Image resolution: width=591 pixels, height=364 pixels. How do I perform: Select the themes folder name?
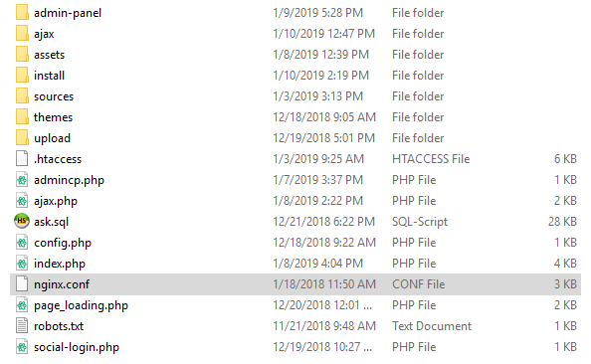point(53,117)
